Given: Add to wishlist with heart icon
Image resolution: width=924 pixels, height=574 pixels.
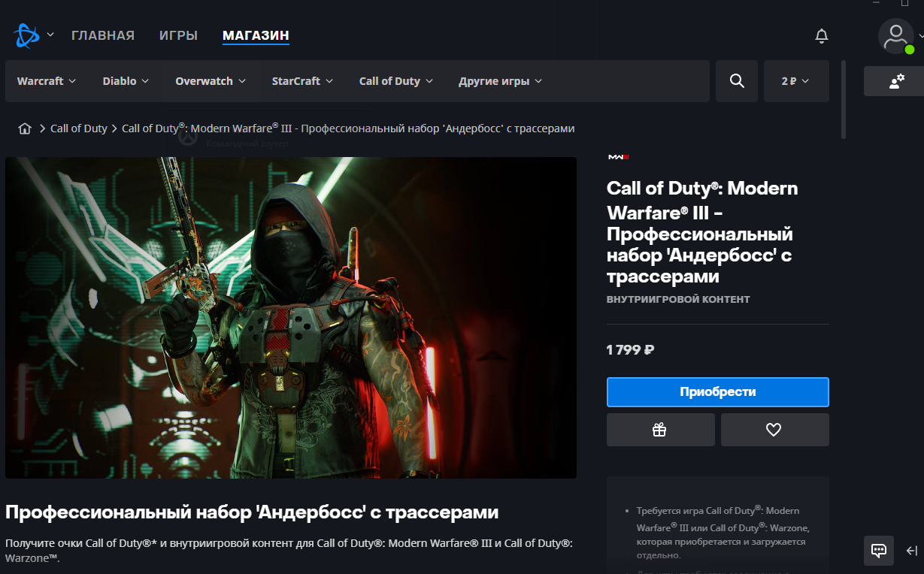Looking at the screenshot, I should (x=775, y=430).
